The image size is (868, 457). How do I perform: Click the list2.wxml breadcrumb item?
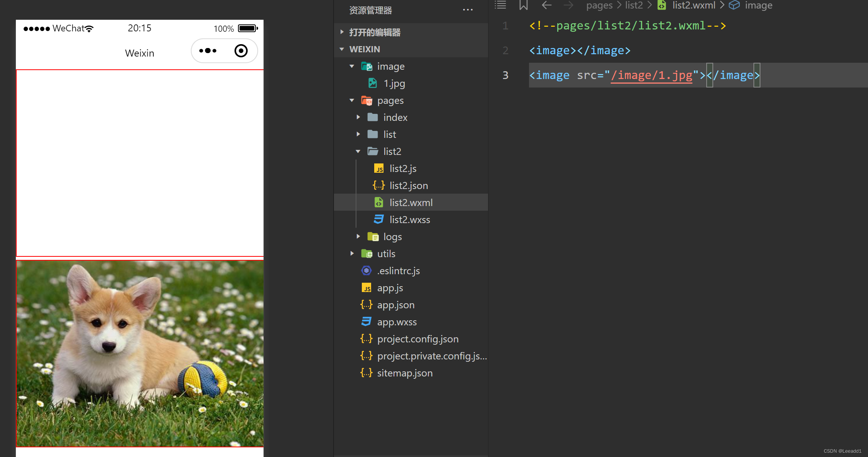click(693, 5)
